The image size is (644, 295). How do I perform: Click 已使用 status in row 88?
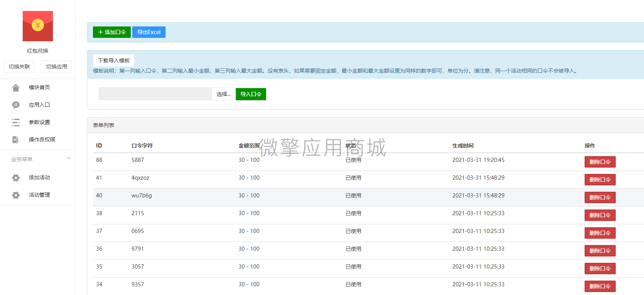coord(353,160)
